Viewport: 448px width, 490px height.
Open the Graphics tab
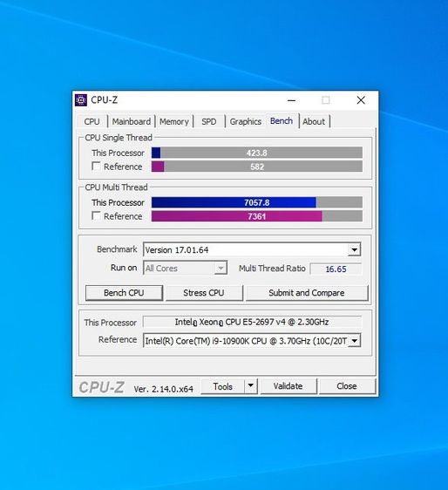[246, 121]
